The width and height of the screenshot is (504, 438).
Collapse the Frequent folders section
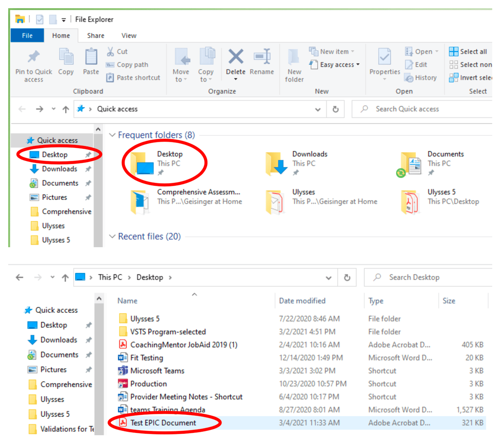coord(112,135)
